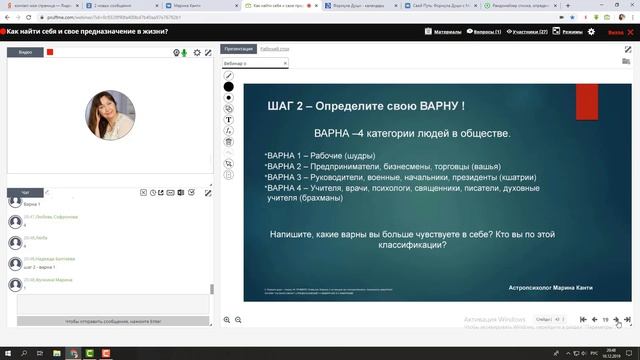
Task: Open the Режимы layout menu
Action: [568, 31]
